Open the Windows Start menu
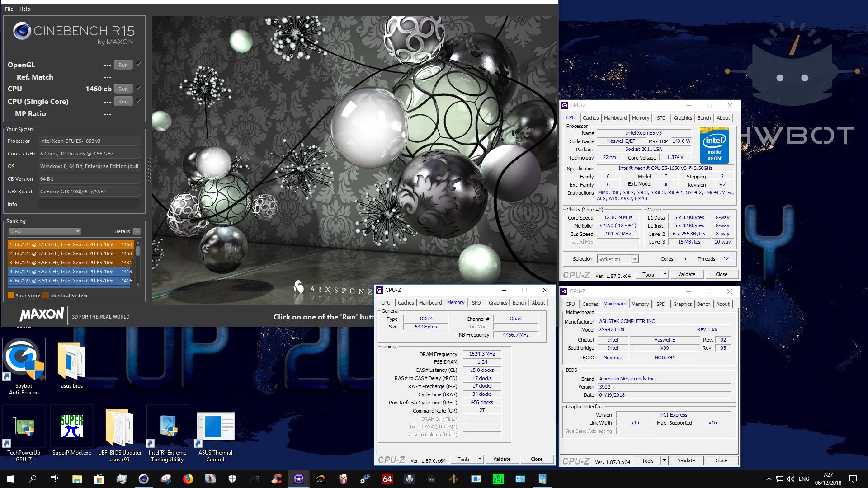The height and width of the screenshot is (488, 868). (x=11, y=479)
